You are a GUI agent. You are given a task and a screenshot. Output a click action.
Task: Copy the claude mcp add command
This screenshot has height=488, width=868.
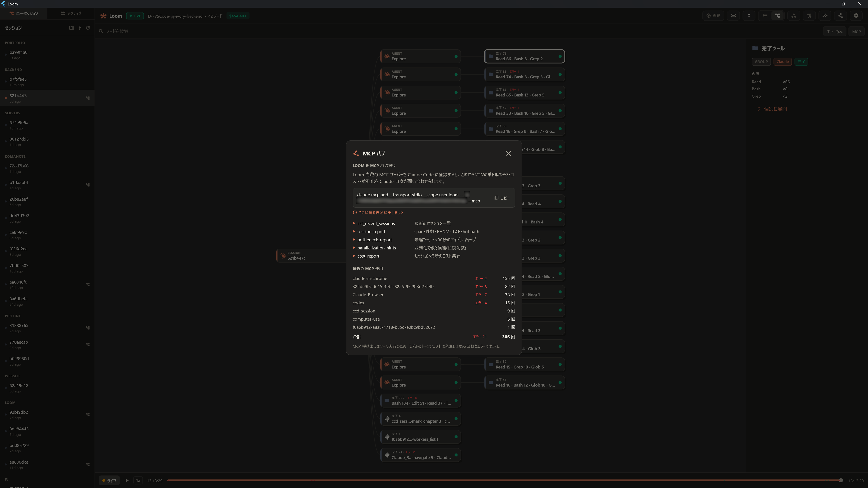502,198
